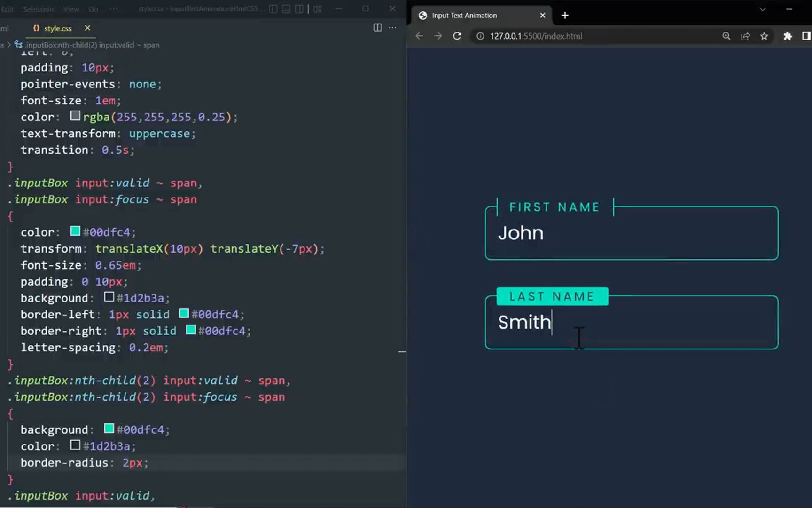Focus the First Name input containing John

(x=632, y=233)
